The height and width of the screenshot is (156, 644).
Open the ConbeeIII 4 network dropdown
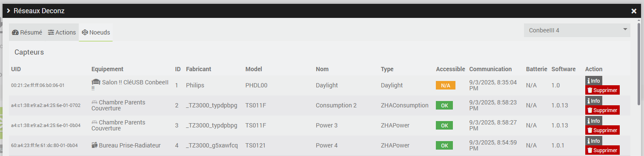577,30
